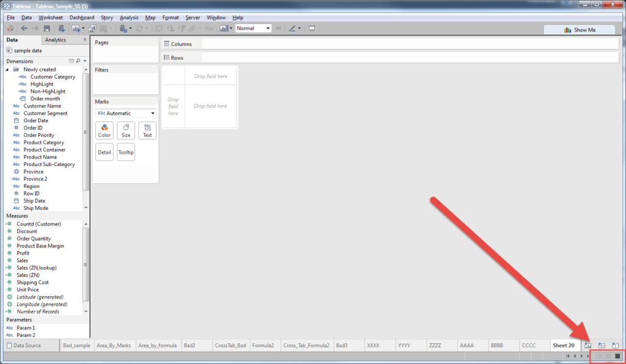Click the Highlight pen icon
Viewport: 626px width, 364px height.
pyautogui.click(x=292, y=28)
